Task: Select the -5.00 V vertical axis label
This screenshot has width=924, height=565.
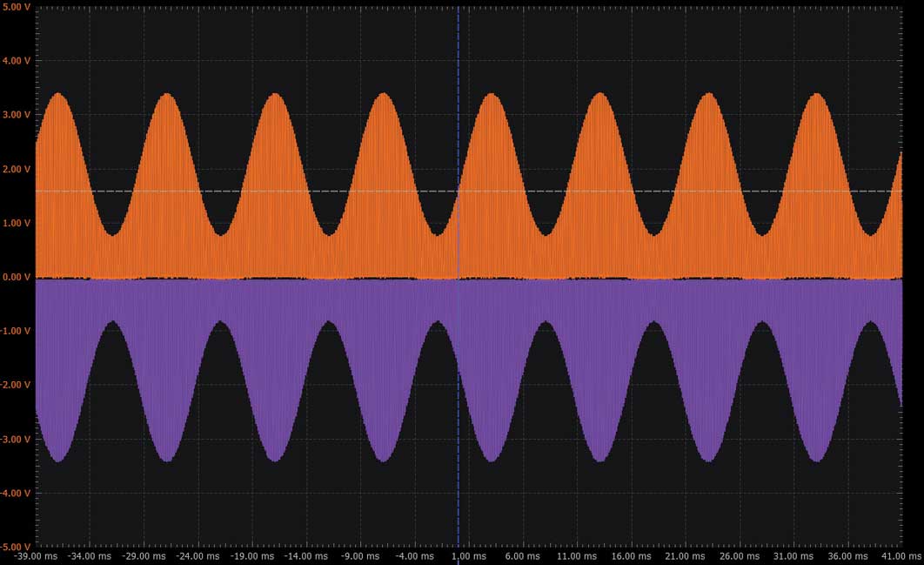Action: coord(16,547)
